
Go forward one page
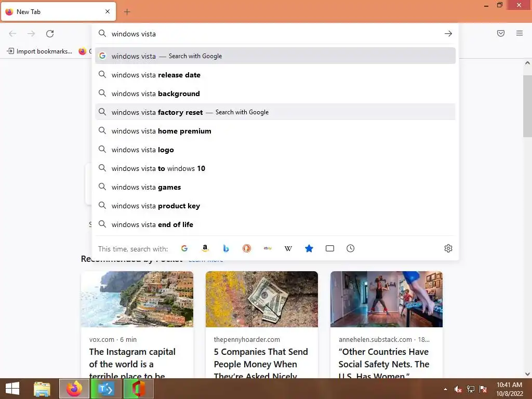tap(31, 34)
